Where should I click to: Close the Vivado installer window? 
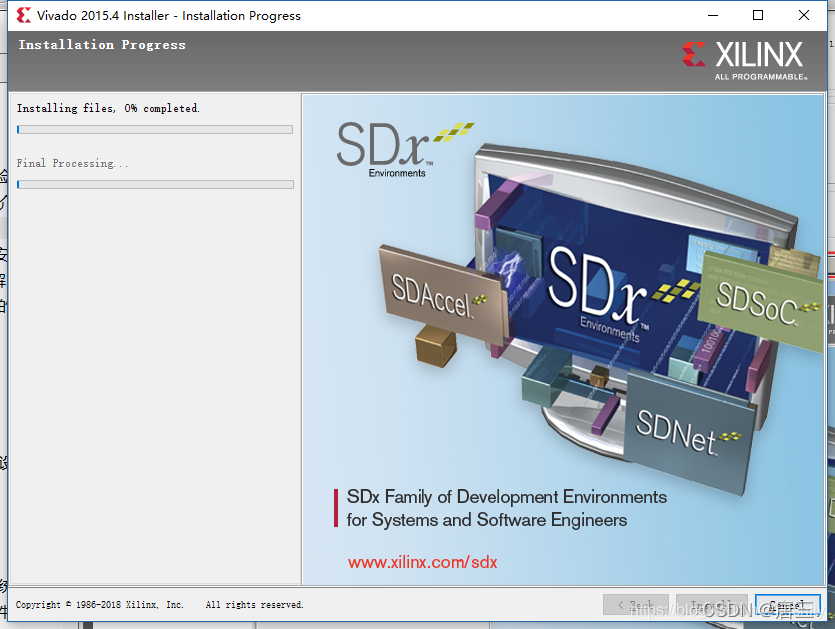click(804, 15)
